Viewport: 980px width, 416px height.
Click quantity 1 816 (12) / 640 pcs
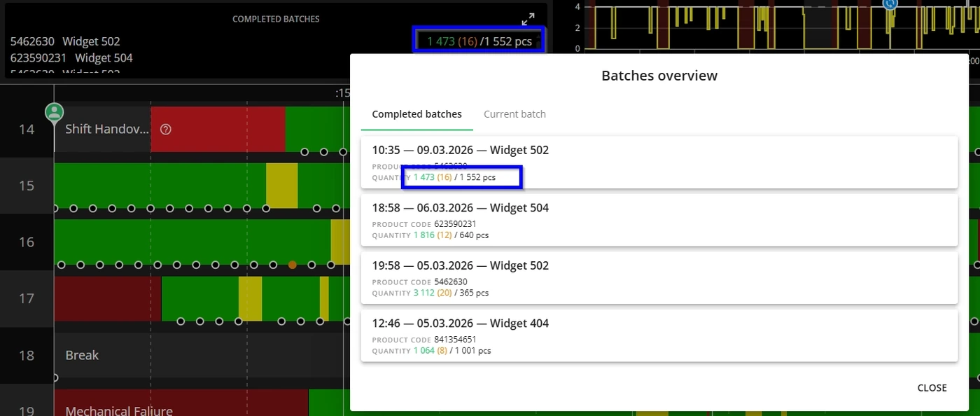click(x=451, y=235)
